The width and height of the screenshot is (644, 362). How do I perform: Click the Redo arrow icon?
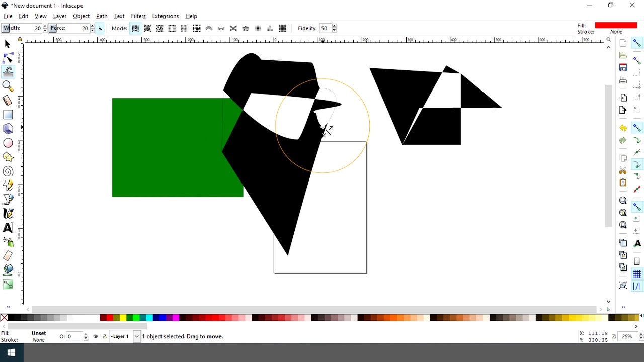(623, 140)
